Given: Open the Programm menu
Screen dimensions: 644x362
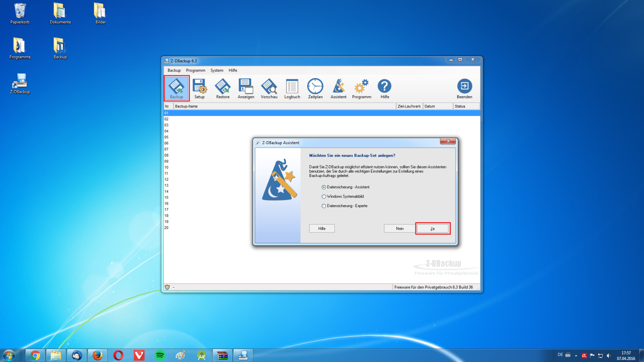Looking at the screenshot, I should (x=196, y=70).
